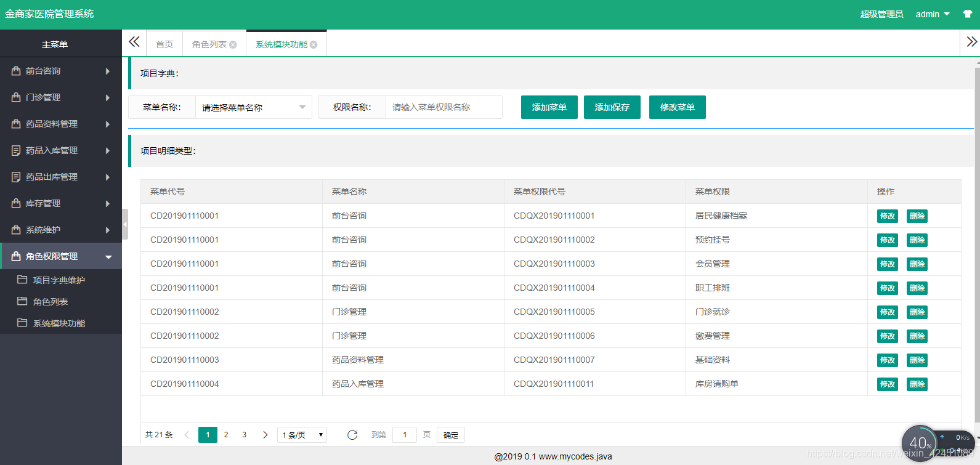
Task: Click 删除 for 库房请购单 row
Action: coord(917,384)
